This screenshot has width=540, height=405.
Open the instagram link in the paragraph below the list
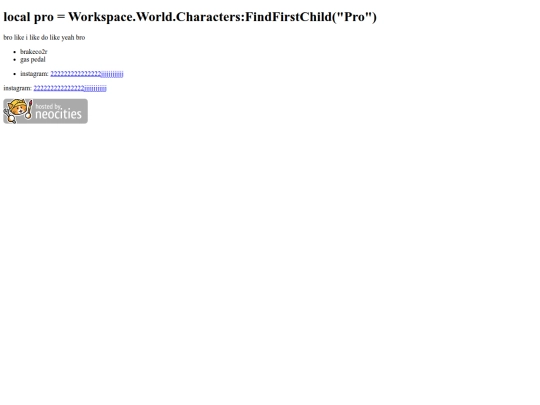70,88
